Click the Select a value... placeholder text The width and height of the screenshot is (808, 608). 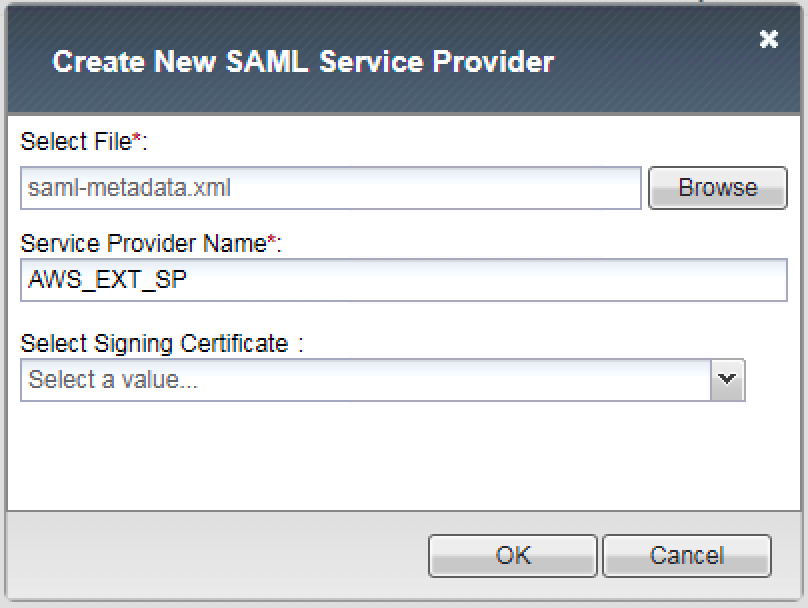(x=113, y=380)
